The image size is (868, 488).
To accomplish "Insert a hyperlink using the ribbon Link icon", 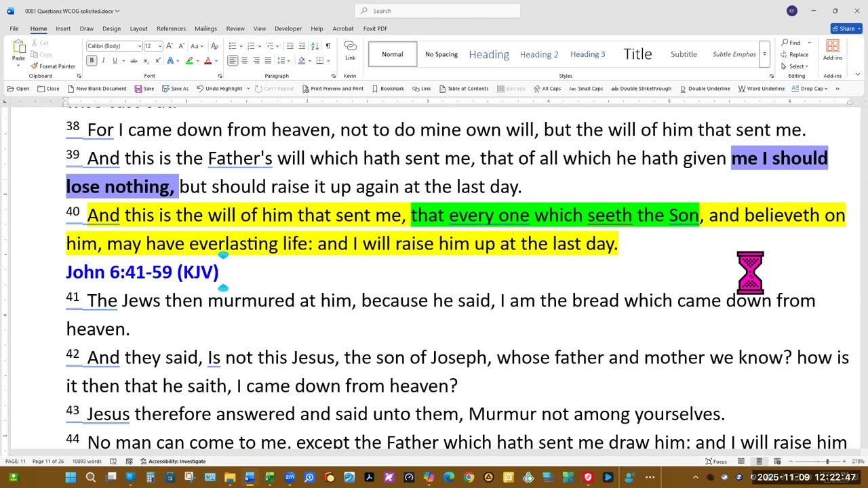I will click(350, 51).
